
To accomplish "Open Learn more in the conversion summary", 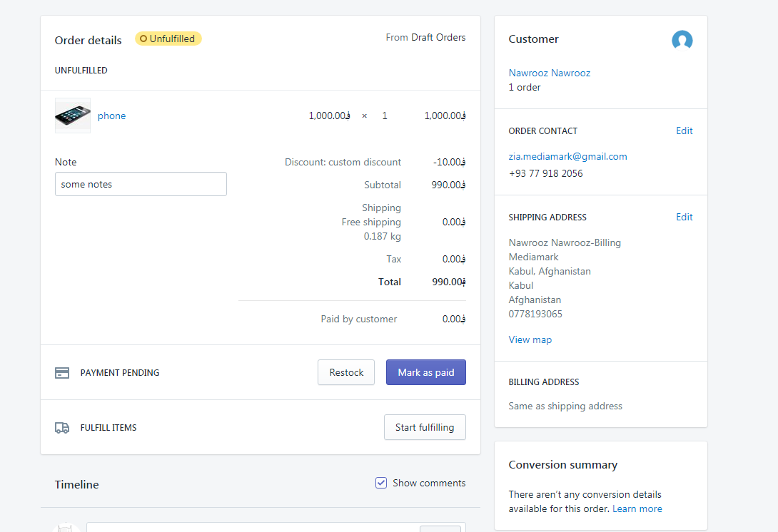I will tap(637, 508).
